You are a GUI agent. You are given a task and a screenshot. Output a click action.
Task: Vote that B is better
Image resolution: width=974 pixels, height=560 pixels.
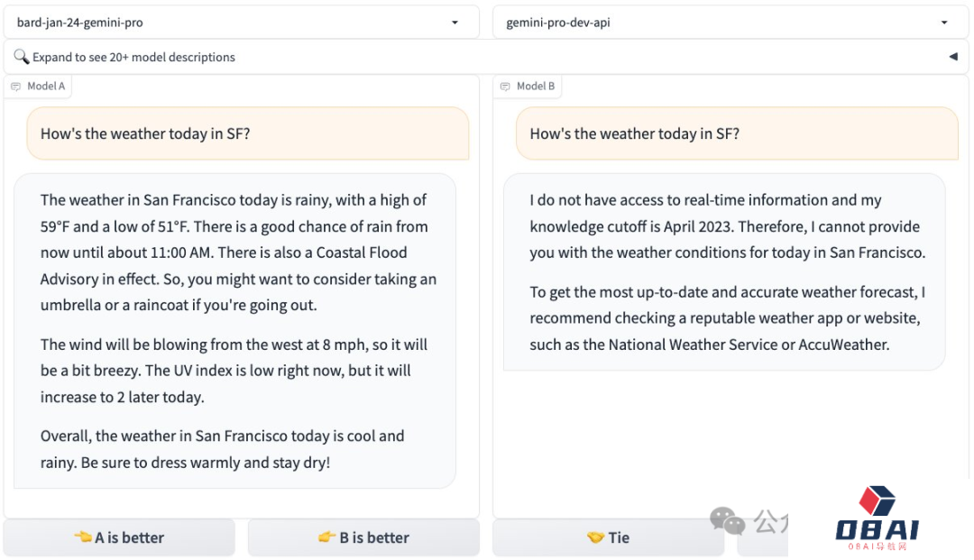point(363,537)
